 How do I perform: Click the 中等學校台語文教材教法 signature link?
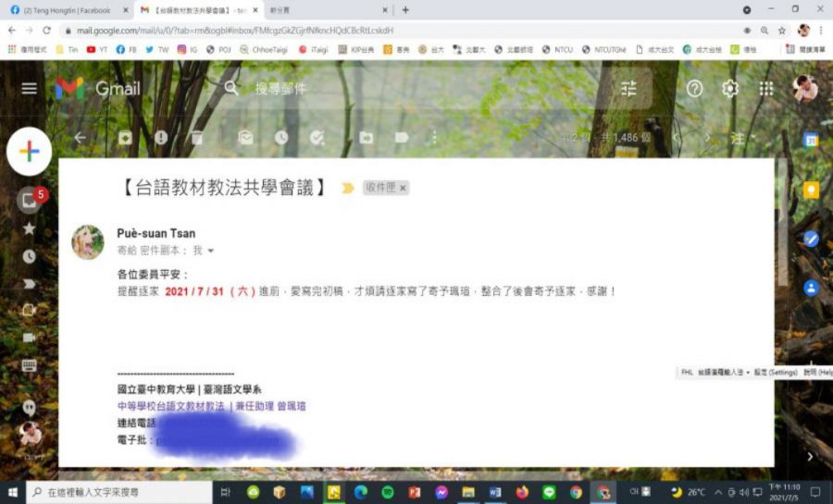[x=171, y=406]
